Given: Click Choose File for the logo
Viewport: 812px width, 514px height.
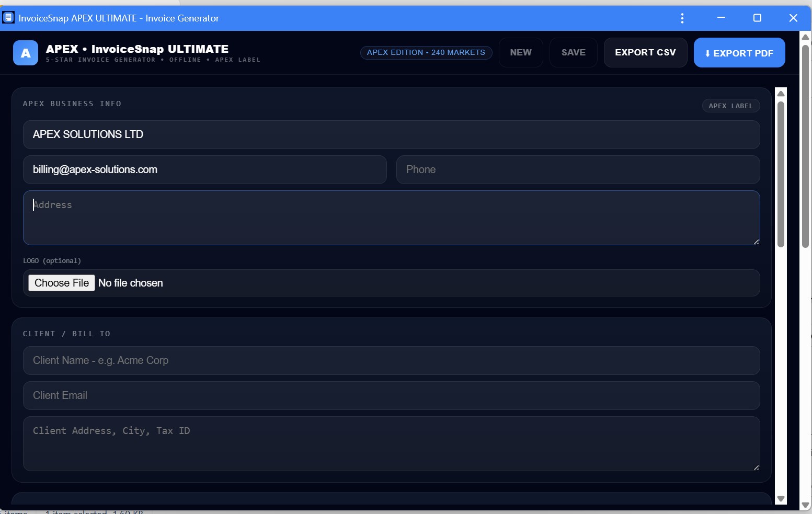Looking at the screenshot, I should click(x=62, y=283).
